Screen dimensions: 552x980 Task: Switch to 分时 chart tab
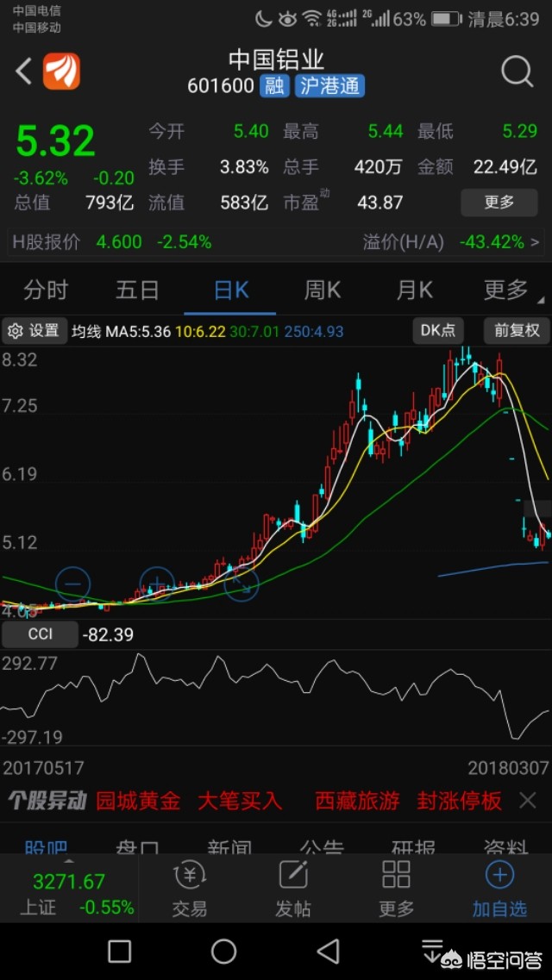click(x=46, y=290)
